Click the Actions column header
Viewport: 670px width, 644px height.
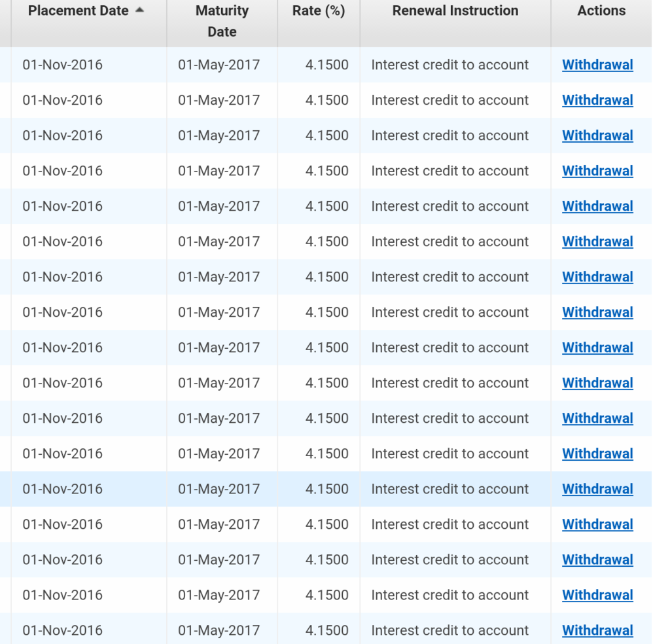pos(601,11)
